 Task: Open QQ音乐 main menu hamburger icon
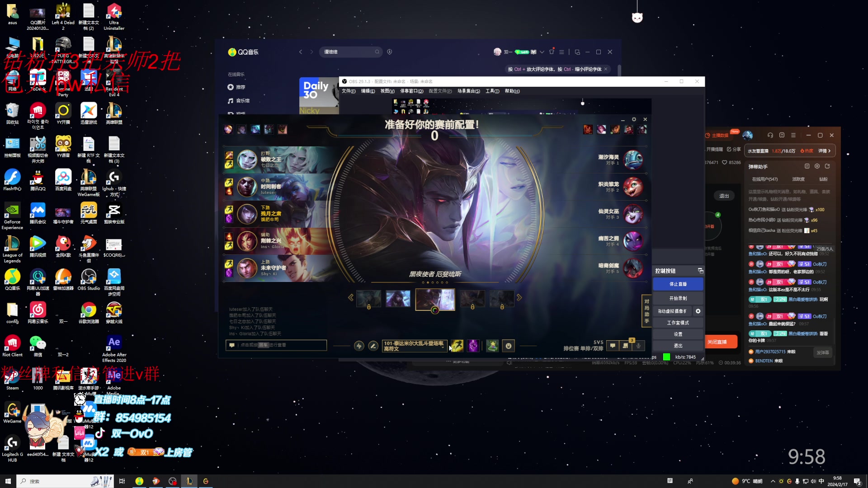(x=561, y=52)
